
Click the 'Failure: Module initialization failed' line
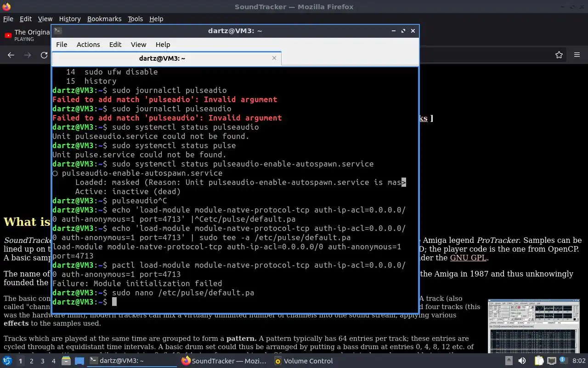point(137,283)
